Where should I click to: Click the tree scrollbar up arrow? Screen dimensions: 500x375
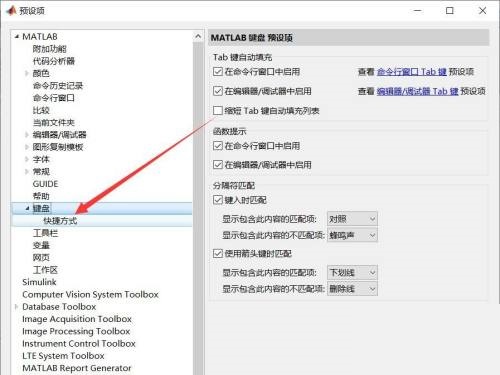coord(198,36)
